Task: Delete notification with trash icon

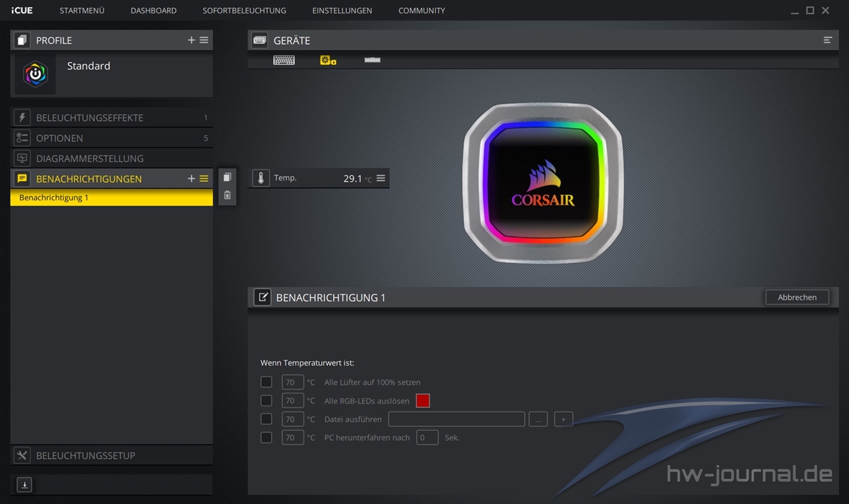Action: [x=227, y=196]
